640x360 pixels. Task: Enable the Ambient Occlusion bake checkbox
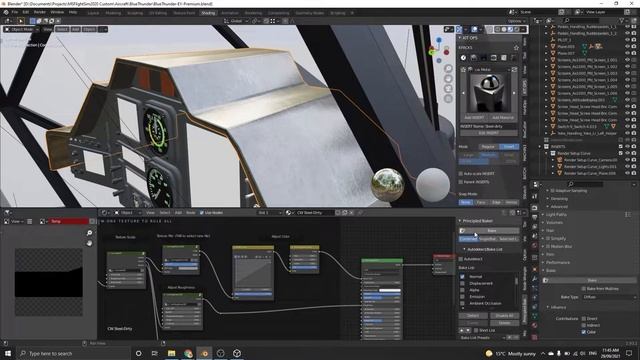[x=462, y=303]
